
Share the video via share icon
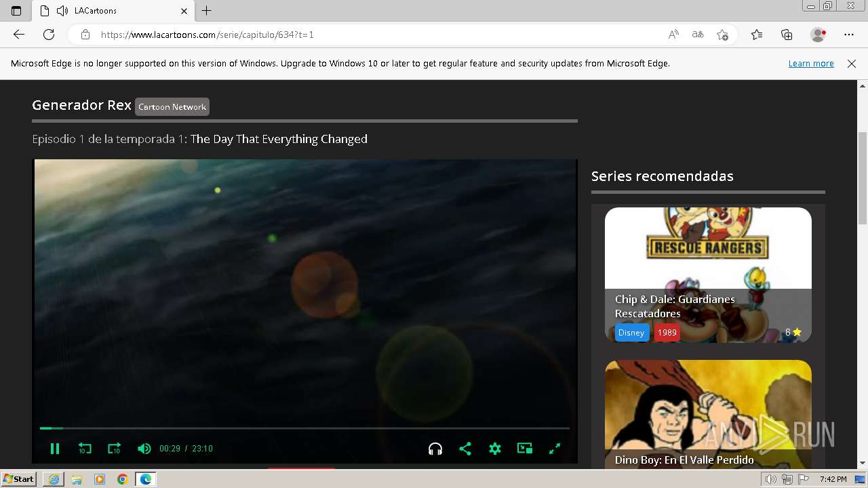coord(465,449)
